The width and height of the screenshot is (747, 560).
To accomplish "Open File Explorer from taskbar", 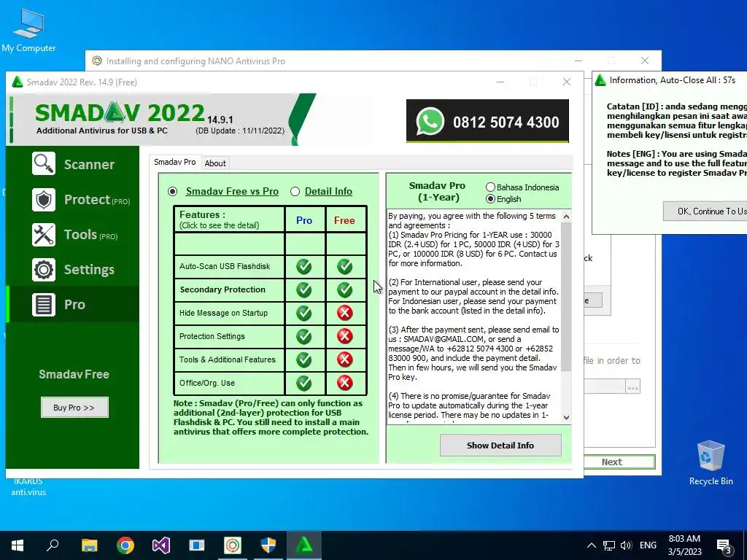I will [x=89, y=545].
